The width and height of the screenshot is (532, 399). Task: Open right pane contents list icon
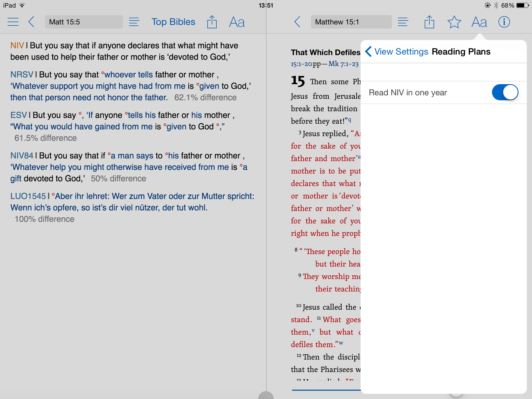(x=403, y=22)
